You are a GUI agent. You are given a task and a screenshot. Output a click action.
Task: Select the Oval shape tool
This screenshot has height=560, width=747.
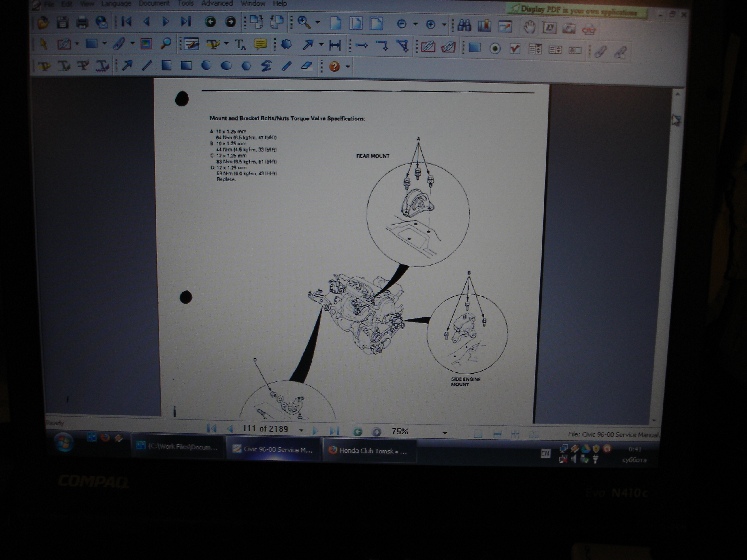pyautogui.click(x=226, y=65)
